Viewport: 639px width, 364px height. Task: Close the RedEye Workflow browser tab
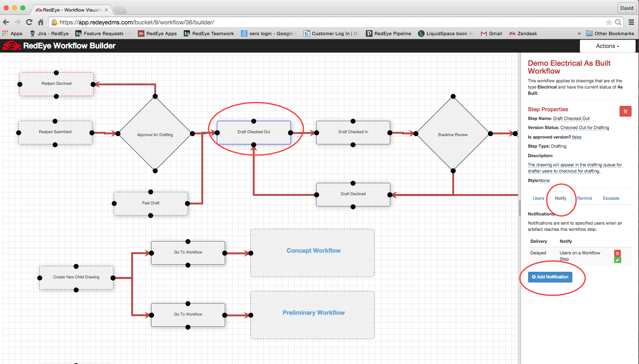(x=106, y=10)
